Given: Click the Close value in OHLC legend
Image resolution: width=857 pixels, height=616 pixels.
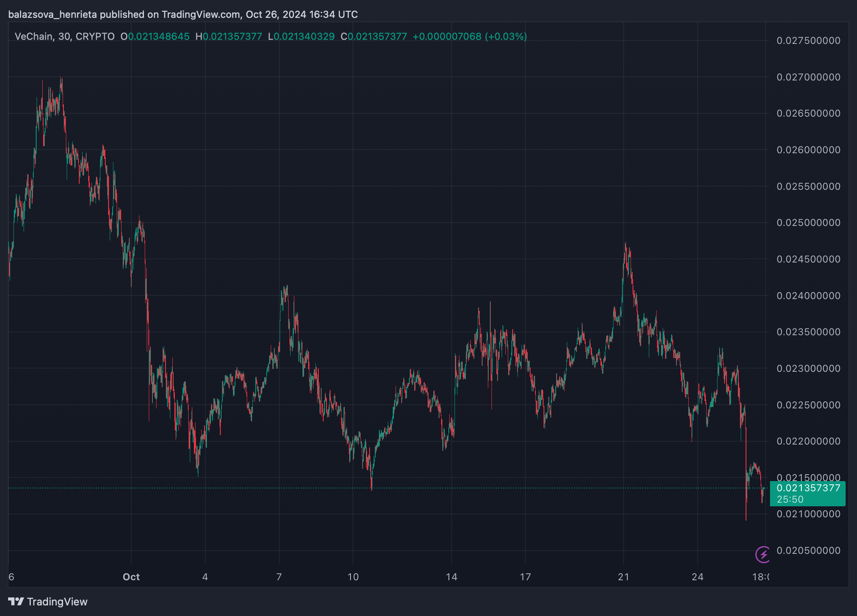Looking at the screenshot, I should (x=377, y=37).
